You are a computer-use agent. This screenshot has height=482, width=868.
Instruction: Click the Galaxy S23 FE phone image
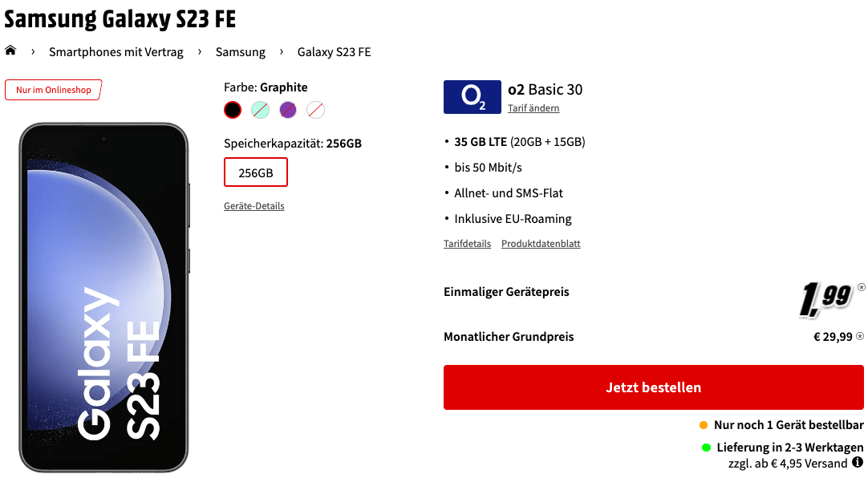104,298
